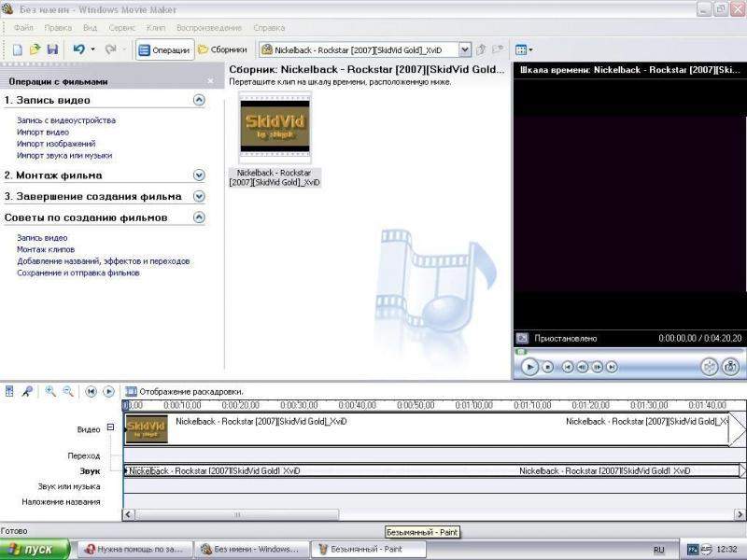The height and width of the screenshot is (560, 747).
Task: Undo the last action
Action: click(78, 49)
